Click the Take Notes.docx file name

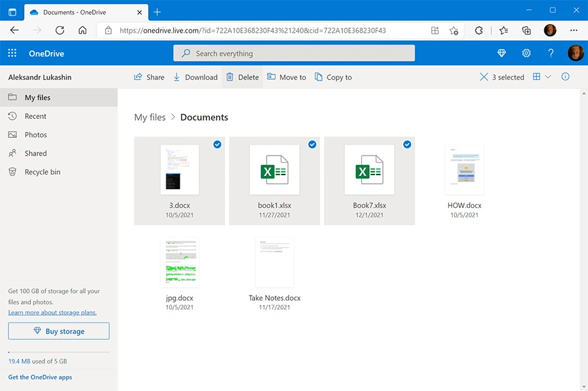274,298
